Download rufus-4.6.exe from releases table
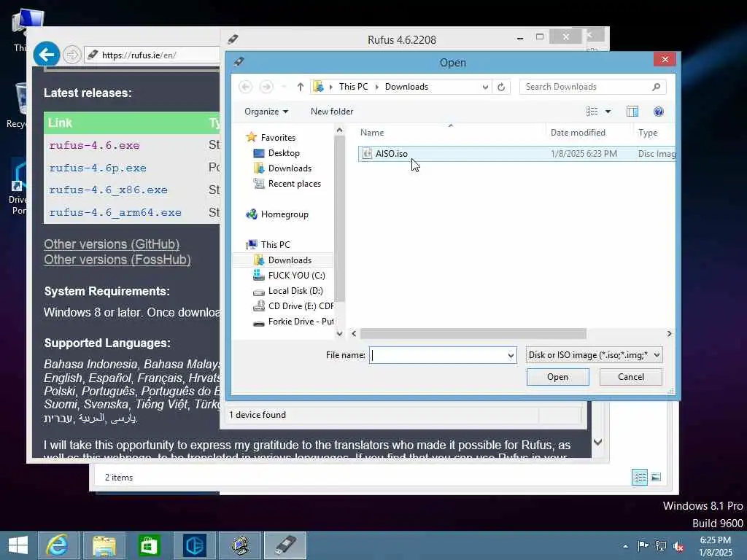Image resolution: width=747 pixels, height=560 pixels. point(94,145)
